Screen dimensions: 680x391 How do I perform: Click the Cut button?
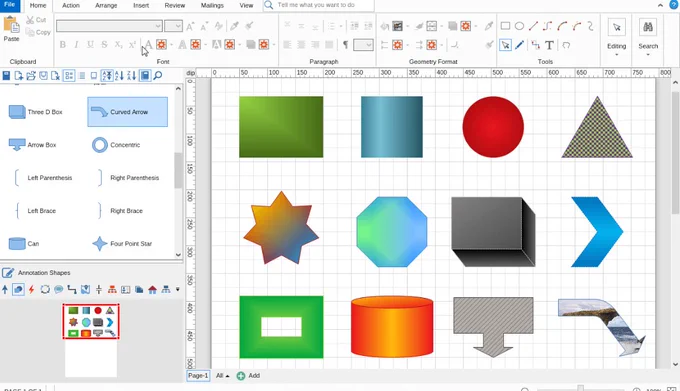tap(36, 20)
